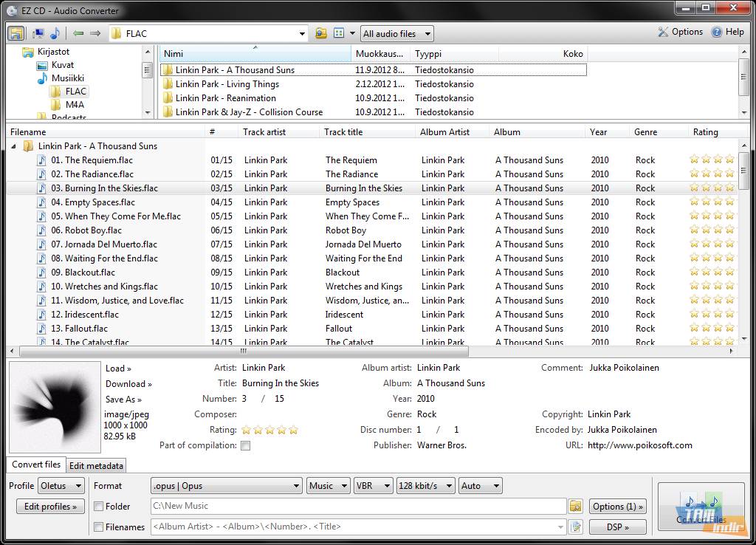Open the Format dropdown showing .opus

point(226,485)
